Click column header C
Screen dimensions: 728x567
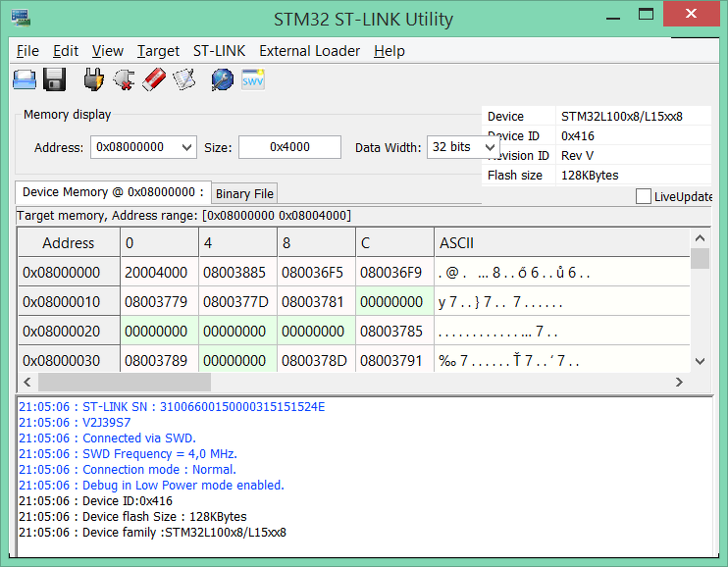click(394, 242)
